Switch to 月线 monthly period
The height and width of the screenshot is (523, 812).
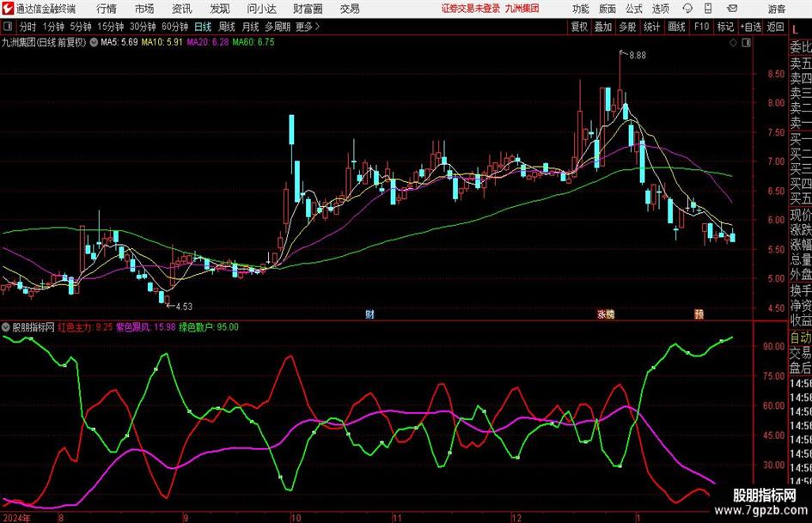pyautogui.click(x=251, y=27)
